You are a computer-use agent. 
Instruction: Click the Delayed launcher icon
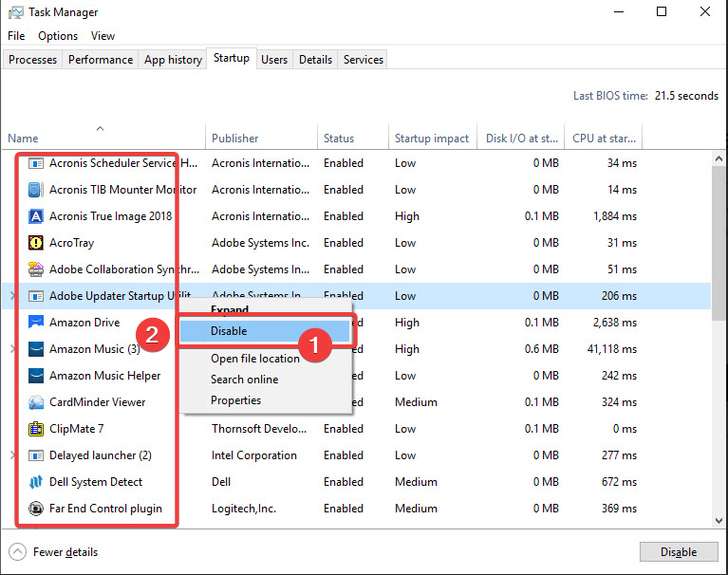[36, 455]
